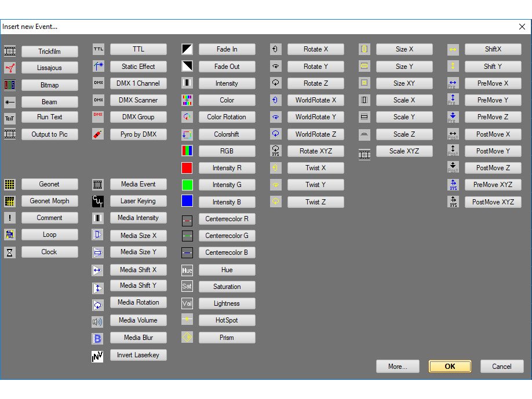Click the Lissajous figure icon

coord(9,68)
